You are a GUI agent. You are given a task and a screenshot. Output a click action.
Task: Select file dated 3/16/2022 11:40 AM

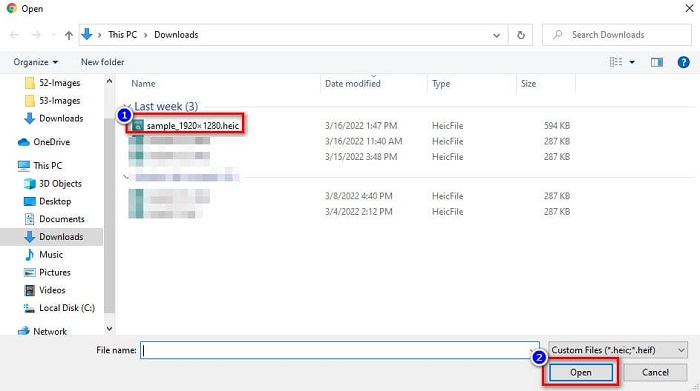[348, 141]
